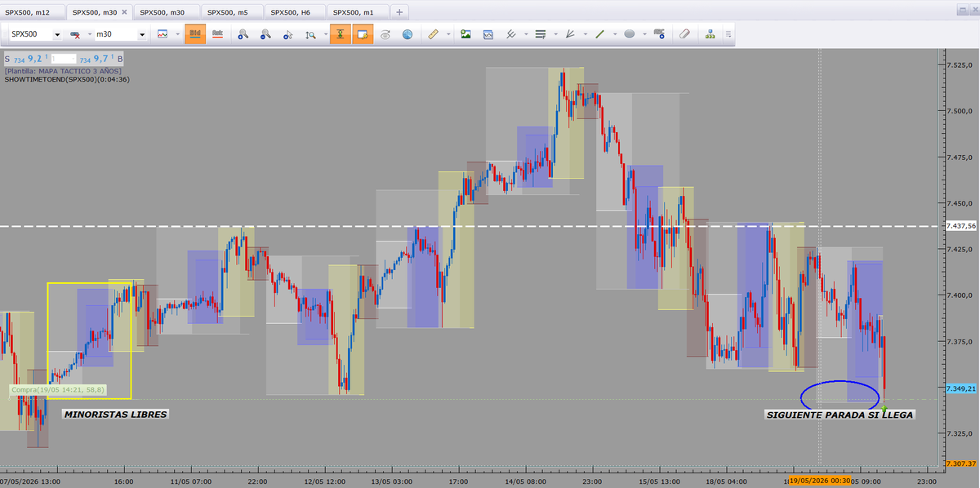Expand the ruler tool dropdown arrow
The width and height of the screenshot is (980, 488).
447,34
